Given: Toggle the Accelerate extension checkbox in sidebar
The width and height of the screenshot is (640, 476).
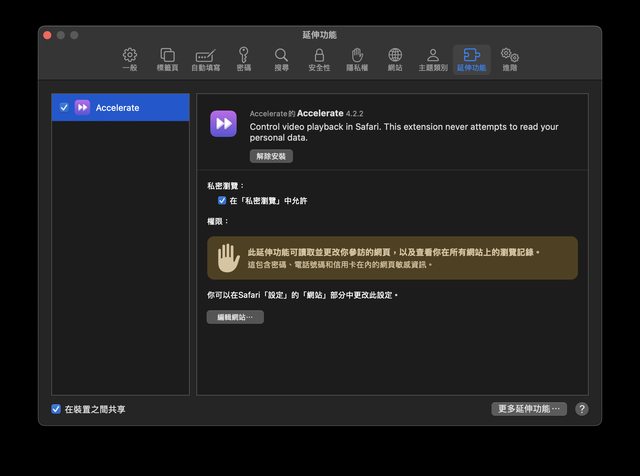Looking at the screenshot, I should pyautogui.click(x=64, y=107).
